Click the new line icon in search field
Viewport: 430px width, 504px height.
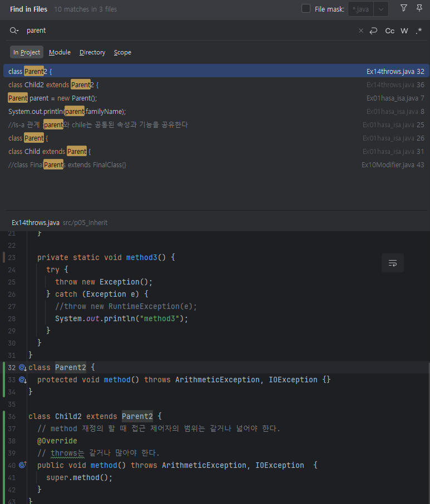(x=373, y=31)
